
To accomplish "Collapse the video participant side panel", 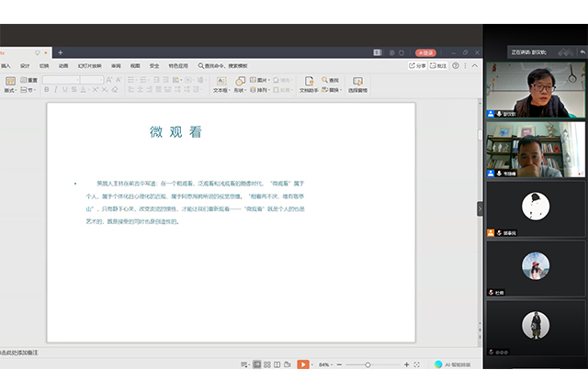I will (480, 208).
